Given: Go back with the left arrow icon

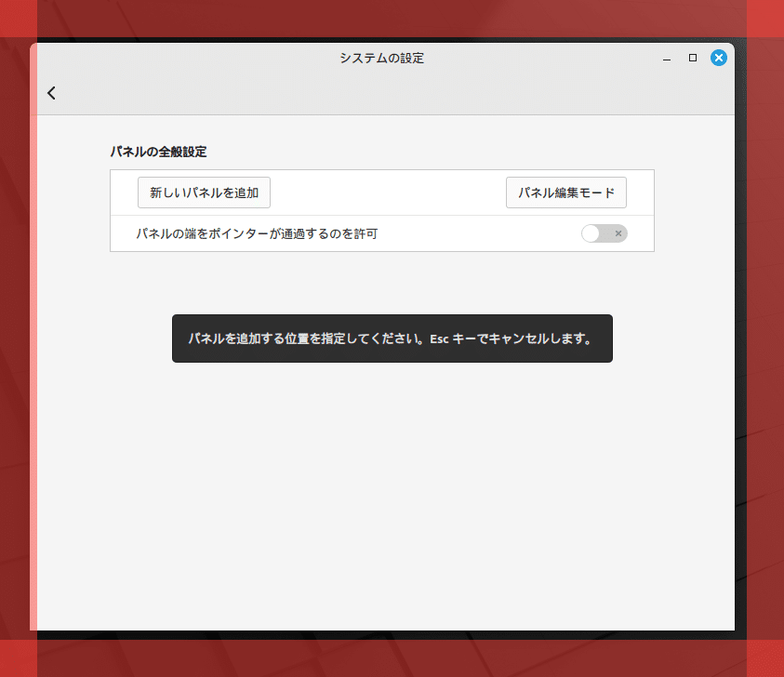Looking at the screenshot, I should 51,93.
